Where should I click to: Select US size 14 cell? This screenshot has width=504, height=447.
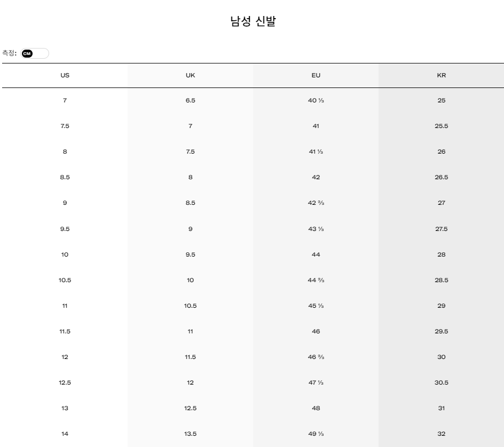tap(65, 434)
